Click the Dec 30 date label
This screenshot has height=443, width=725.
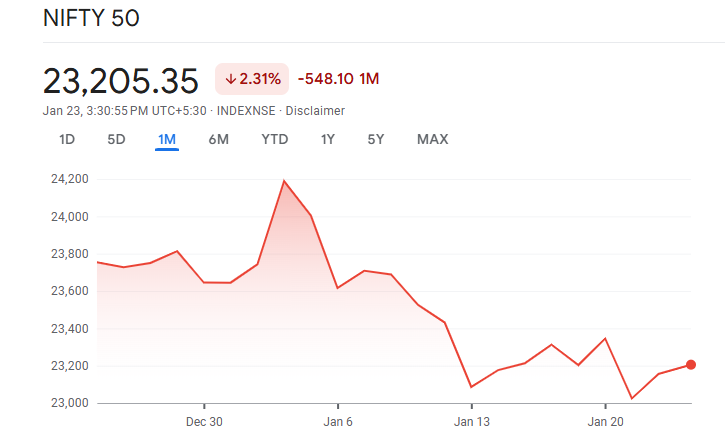[x=204, y=422]
